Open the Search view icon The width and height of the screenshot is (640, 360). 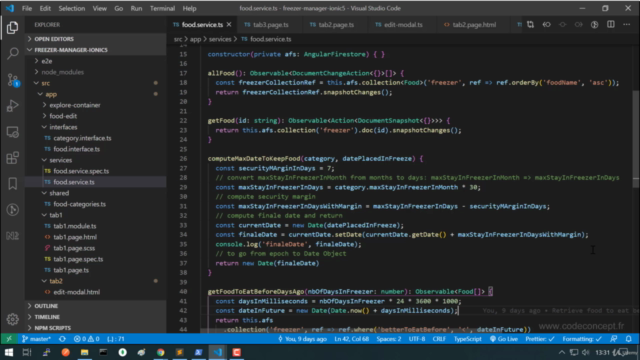13,53
